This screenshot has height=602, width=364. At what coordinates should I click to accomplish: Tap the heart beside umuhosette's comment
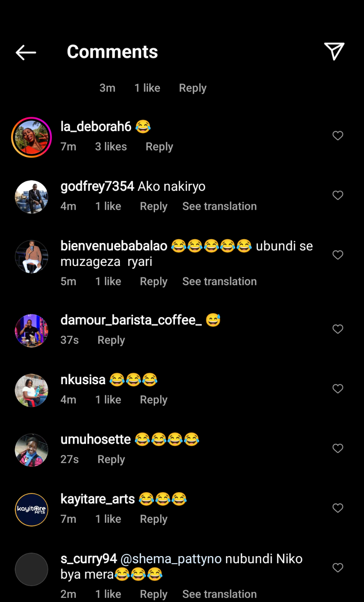pyautogui.click(x=338, y=448)
